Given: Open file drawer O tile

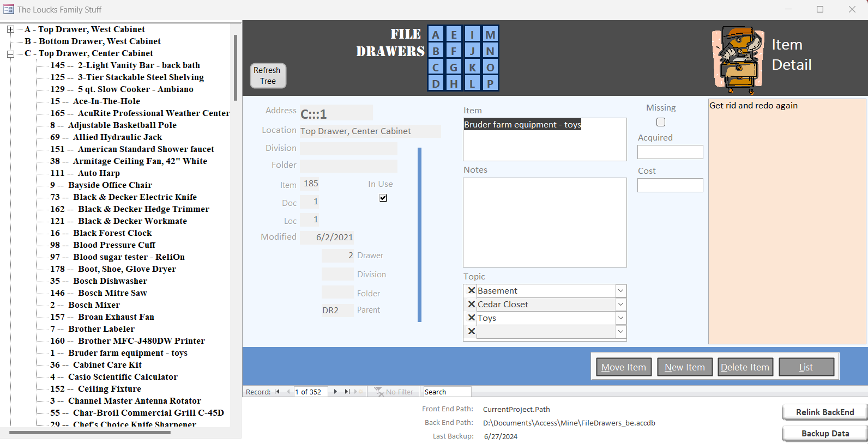Looking at the screenshot, I should coord(490,67).
